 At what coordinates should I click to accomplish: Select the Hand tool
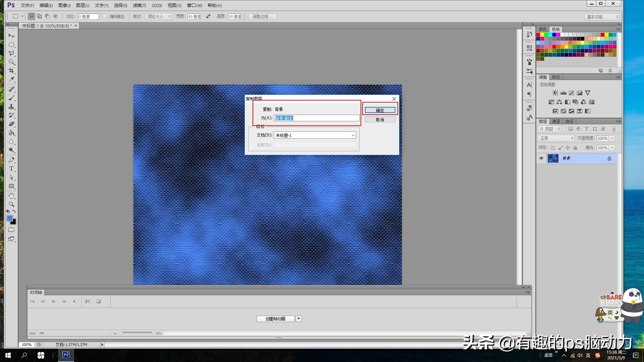pos(11,195)
